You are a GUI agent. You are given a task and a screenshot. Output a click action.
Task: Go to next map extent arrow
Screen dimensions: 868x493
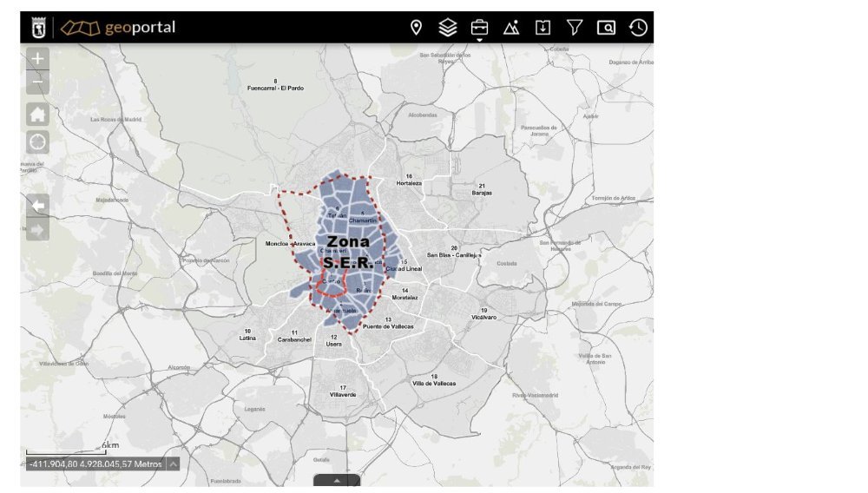point(37,230)
